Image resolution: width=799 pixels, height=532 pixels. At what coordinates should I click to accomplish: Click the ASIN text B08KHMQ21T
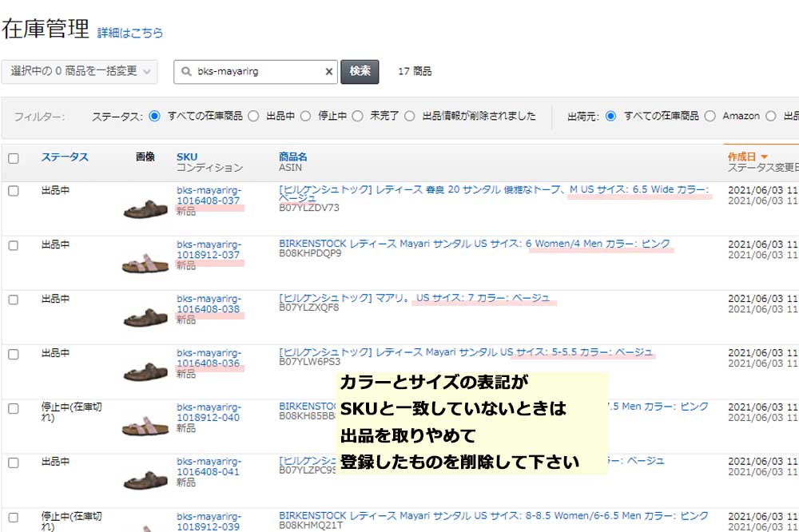tap(311, 526)
